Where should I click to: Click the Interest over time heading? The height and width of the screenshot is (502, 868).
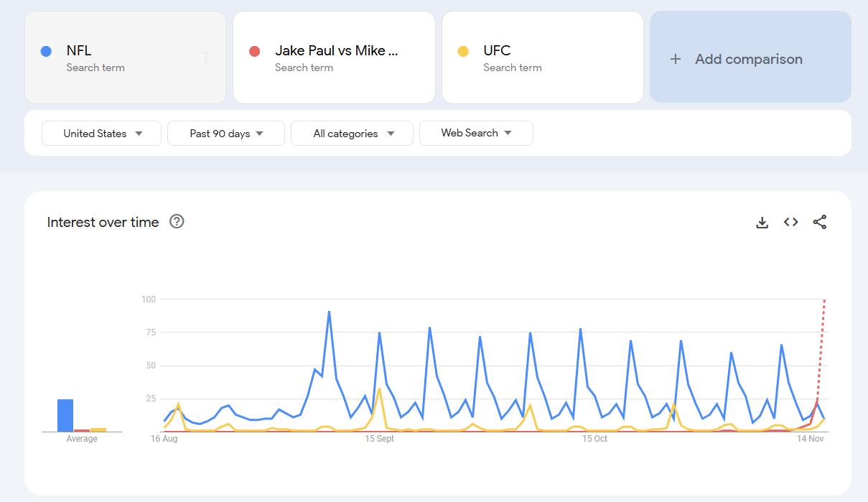point(103,222)
